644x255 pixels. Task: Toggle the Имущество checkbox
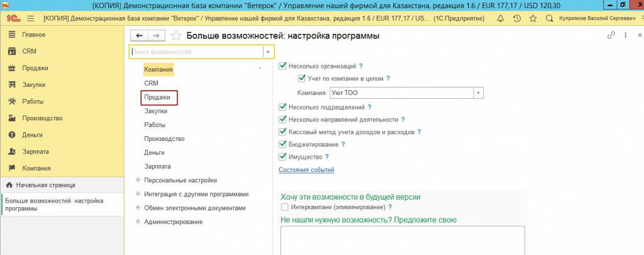[282, 156]
